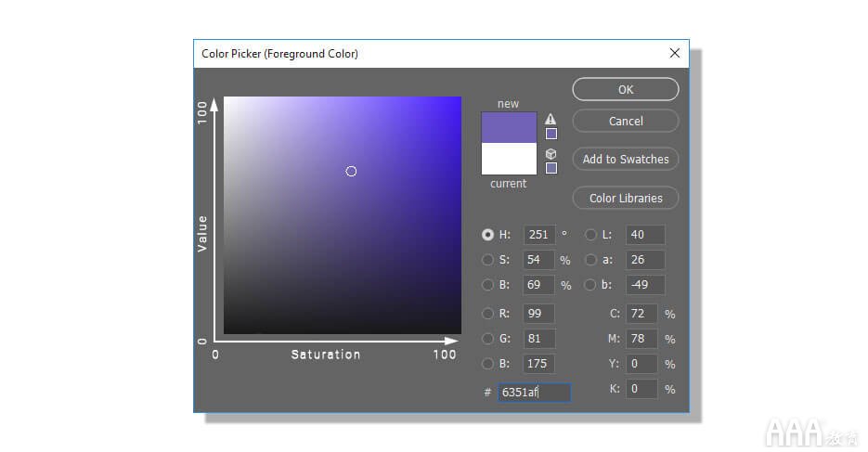Click the Cancel button
Viewport: 868px width, 452px height.
point(626,122)
